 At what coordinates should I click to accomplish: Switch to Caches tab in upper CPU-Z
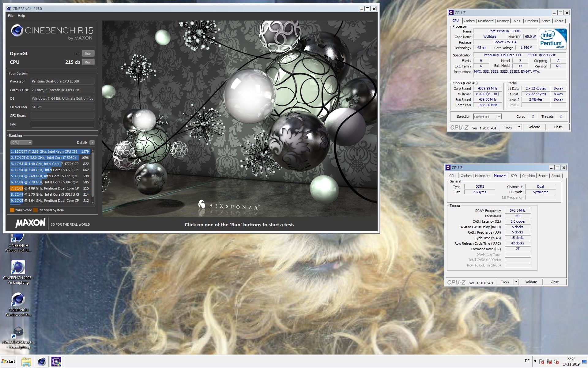469,21
